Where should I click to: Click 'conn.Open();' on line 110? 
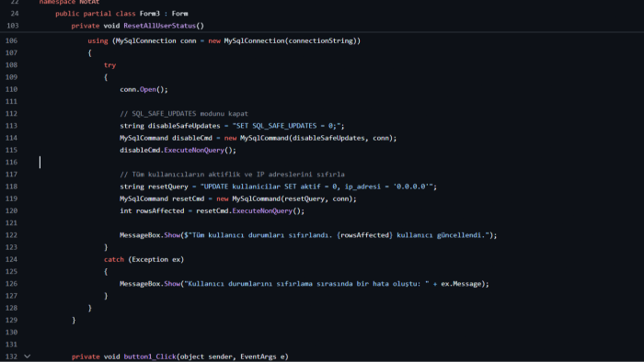point(144,89)
